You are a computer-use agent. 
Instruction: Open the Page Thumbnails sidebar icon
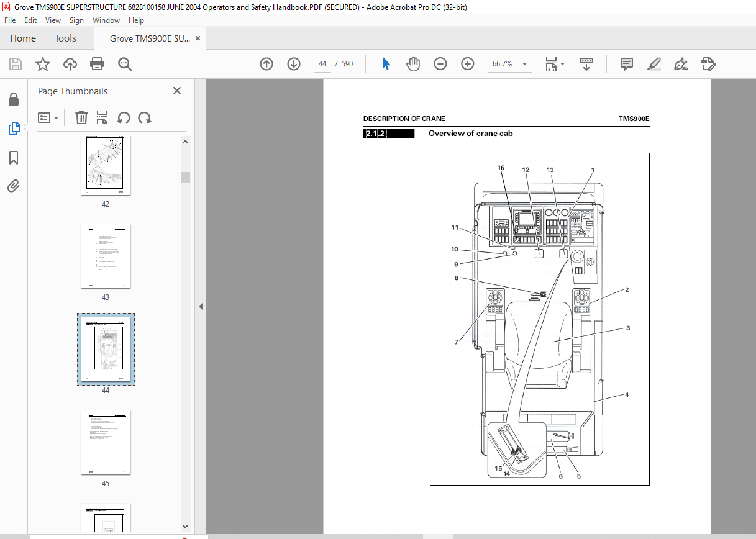[x=14, y=129]
